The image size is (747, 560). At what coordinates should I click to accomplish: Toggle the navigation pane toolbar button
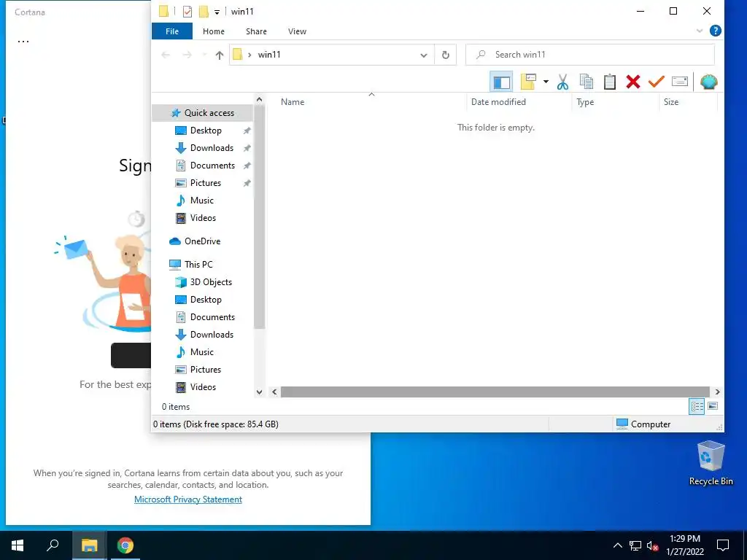pyautogui.click(x=500, y=82)
